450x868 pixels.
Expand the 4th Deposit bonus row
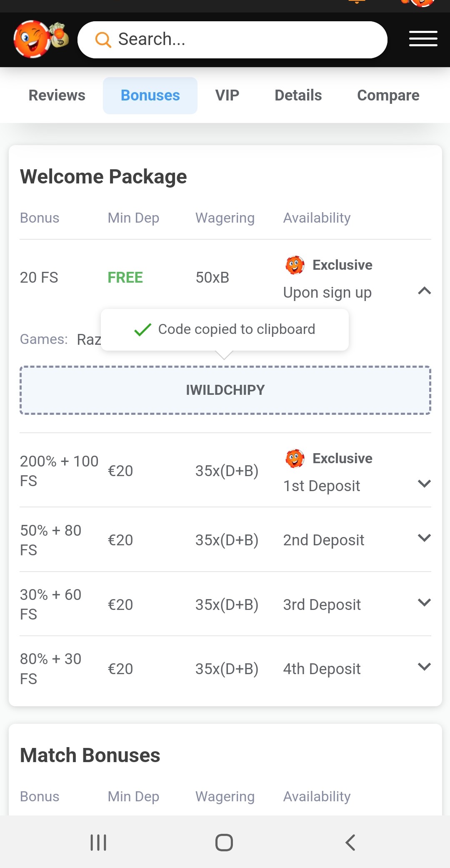424,667
